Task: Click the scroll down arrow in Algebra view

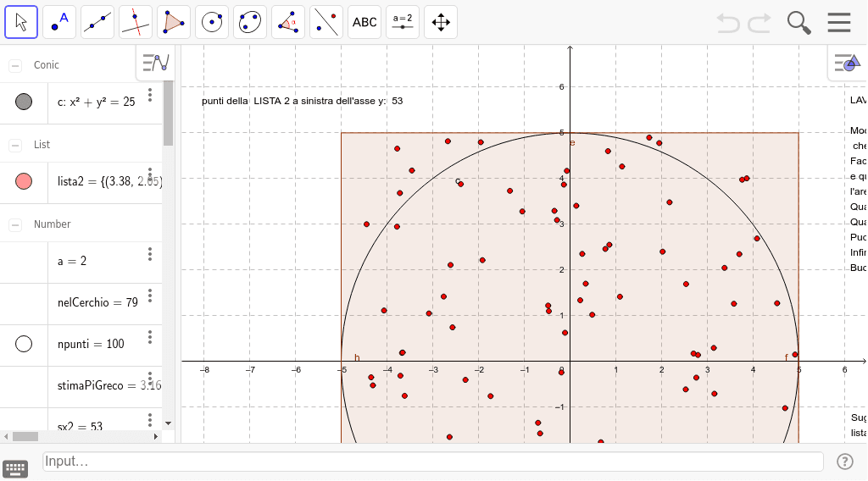Action: (x=169, y=423)
